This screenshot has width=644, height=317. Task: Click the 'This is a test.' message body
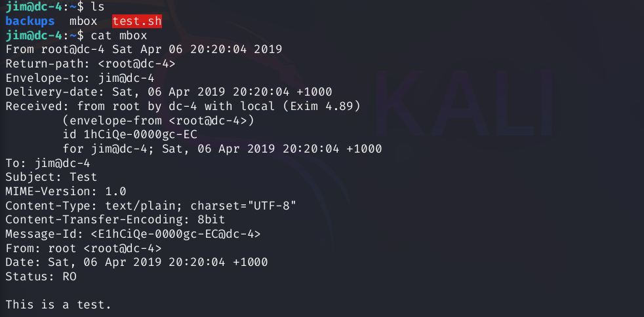[58, 305]
